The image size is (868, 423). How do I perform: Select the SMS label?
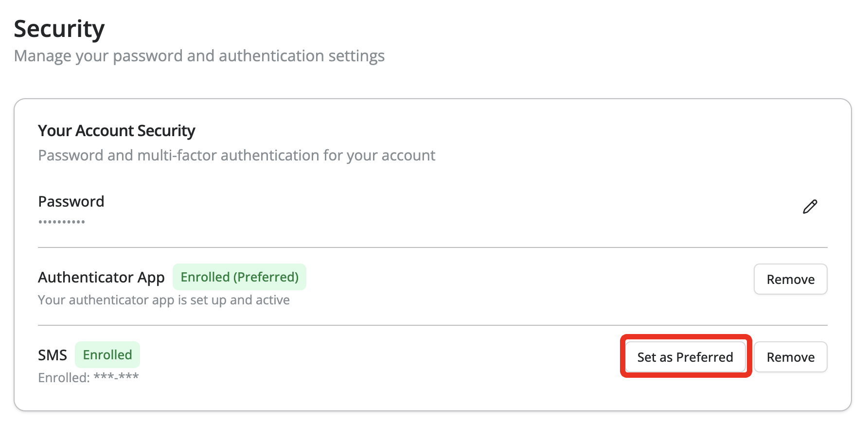[53, 354]
